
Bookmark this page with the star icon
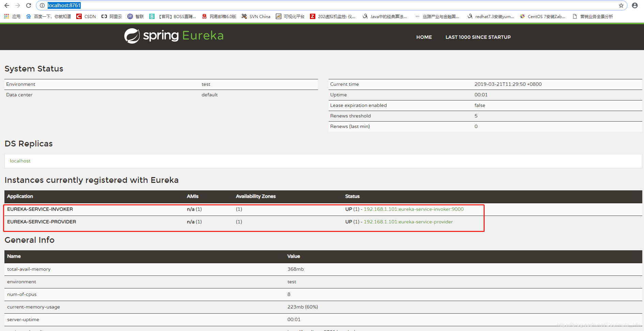621,5
